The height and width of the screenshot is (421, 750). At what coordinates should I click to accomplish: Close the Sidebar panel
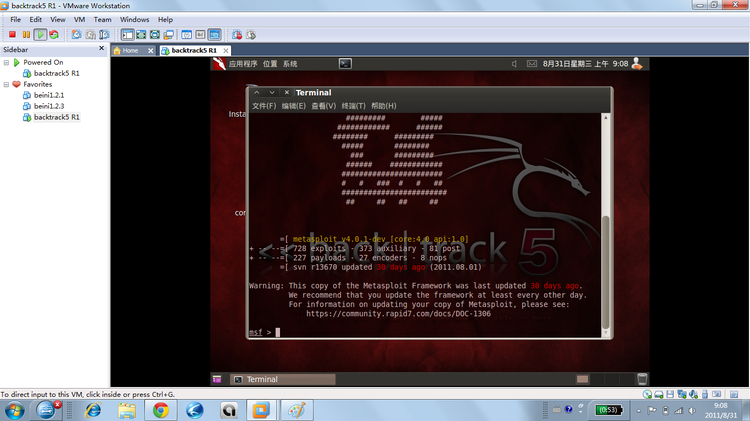101,48
